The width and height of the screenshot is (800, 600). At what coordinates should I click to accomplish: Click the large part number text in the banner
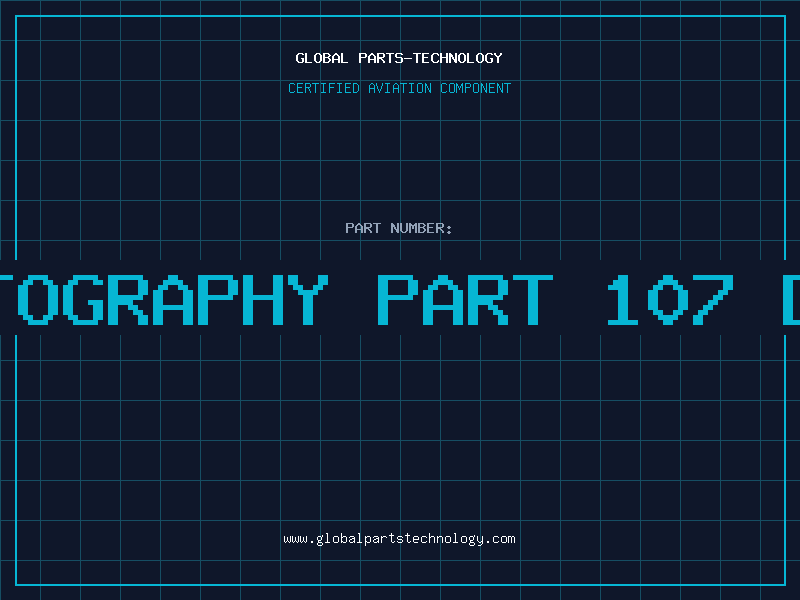(x=400, y=299)
